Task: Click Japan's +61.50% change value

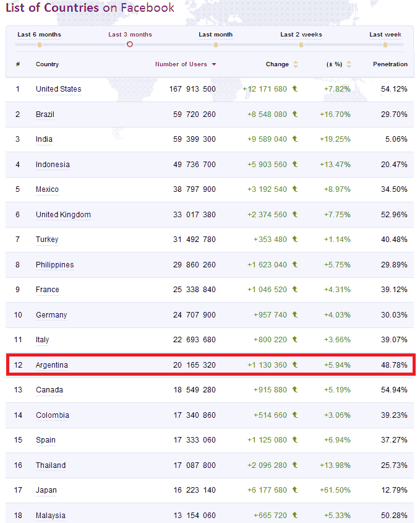Action: point(335,490)
